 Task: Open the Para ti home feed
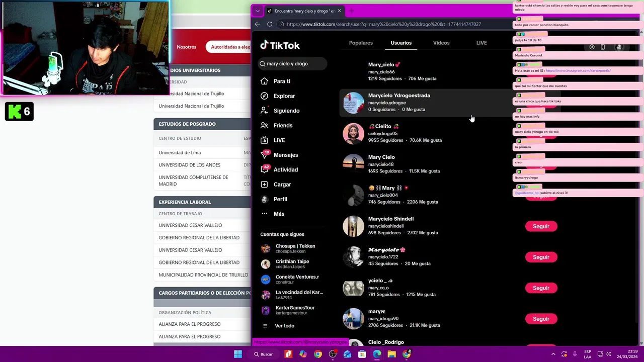point(275,81)
